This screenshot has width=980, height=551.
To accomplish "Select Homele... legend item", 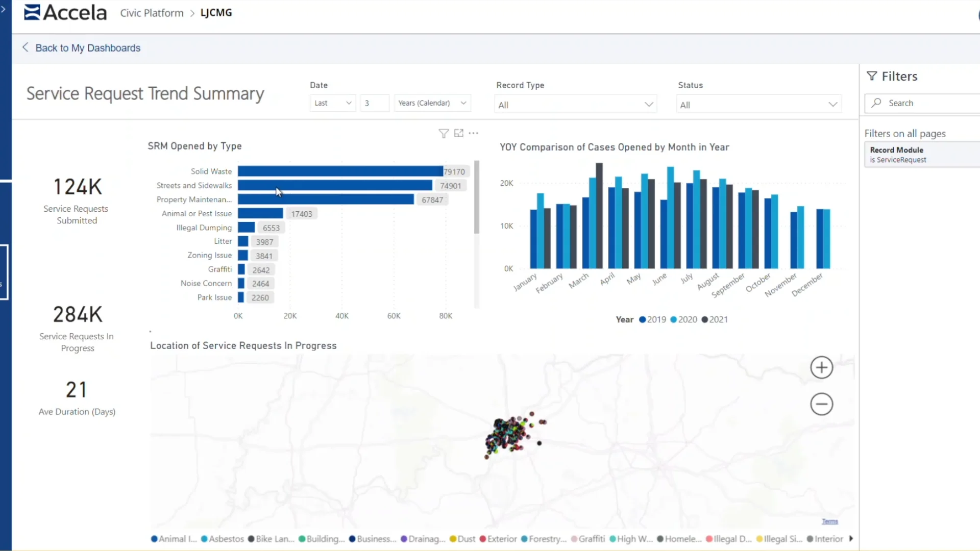I will tap(679, 539).
